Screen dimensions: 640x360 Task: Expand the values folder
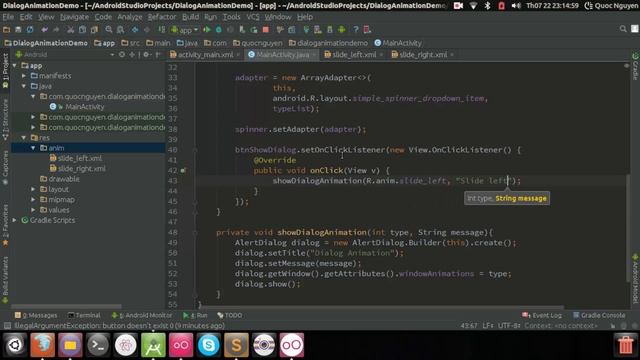click(33, 210)
